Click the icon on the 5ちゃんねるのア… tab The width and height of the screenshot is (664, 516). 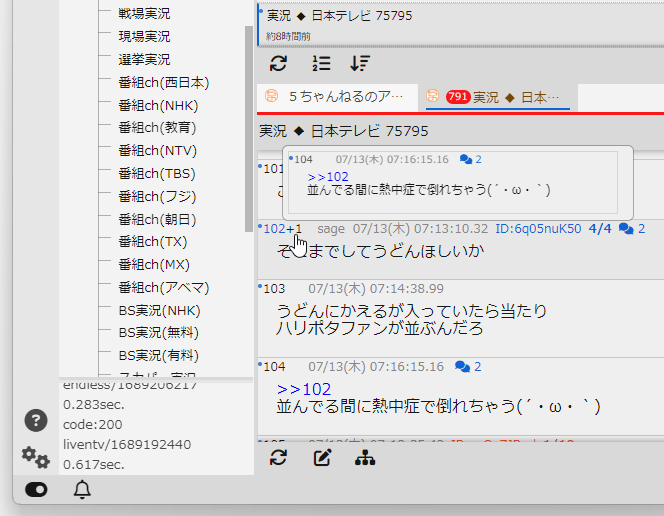point(271,96)
